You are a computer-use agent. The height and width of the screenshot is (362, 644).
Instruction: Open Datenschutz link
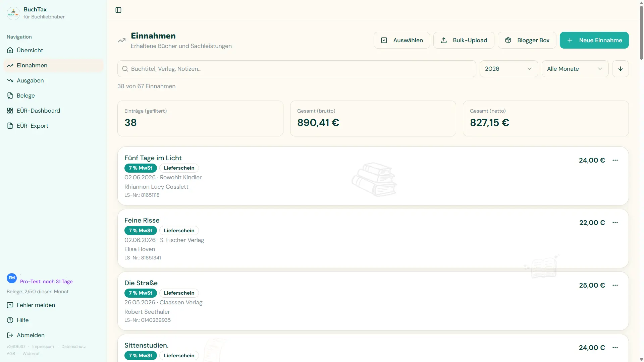point(73,347)
